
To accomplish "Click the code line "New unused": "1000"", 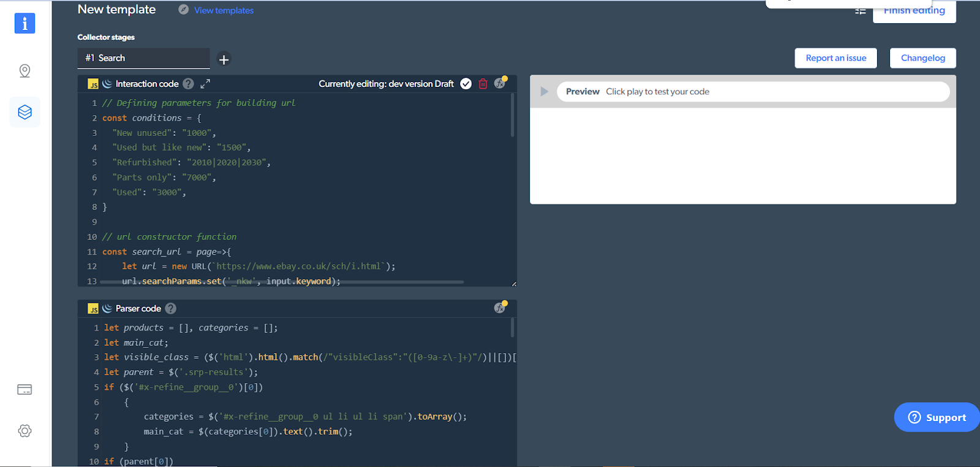I will pos(164,133).
